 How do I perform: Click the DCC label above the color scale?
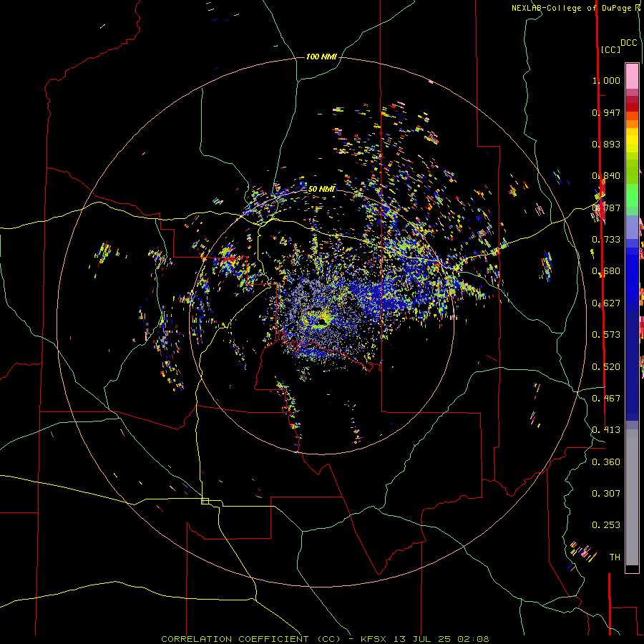[x=628, y=43]
